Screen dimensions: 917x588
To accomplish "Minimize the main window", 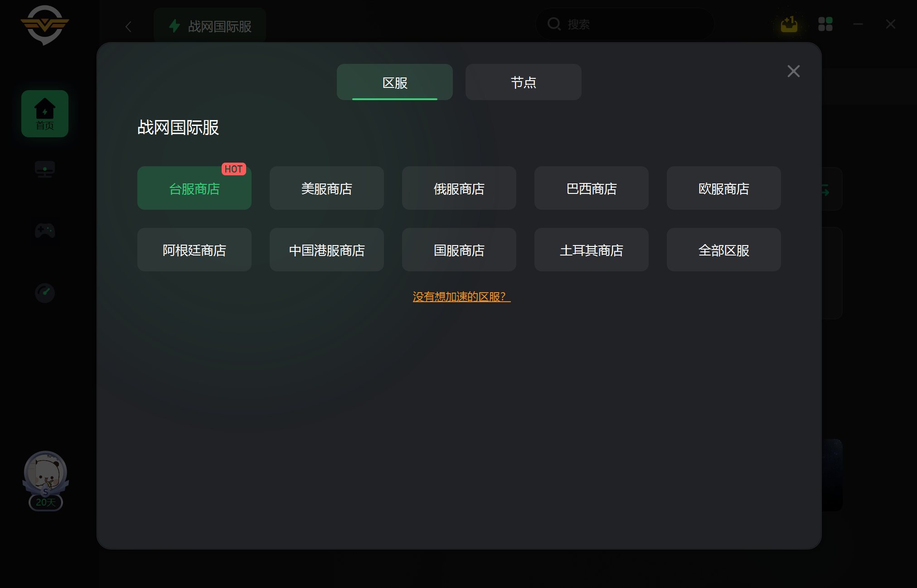I will 858,24.
